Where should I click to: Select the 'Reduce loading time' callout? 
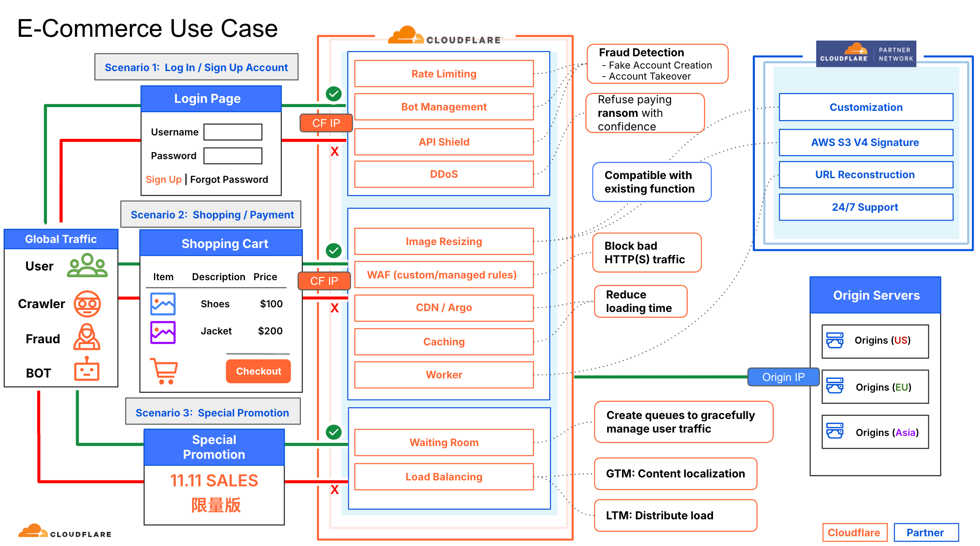[641, 301]
